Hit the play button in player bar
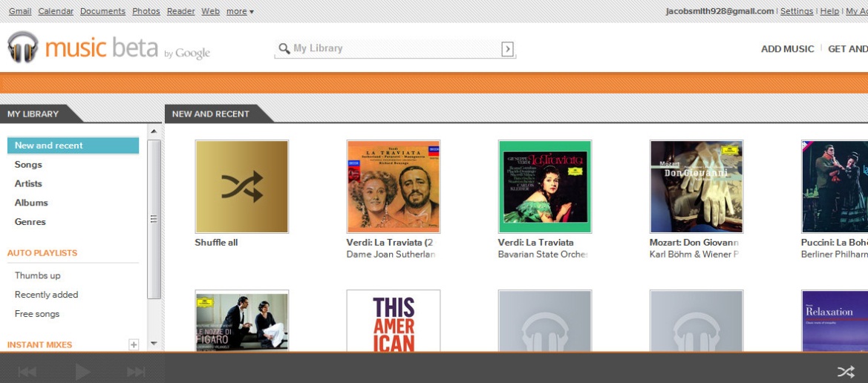 (82, 372)
